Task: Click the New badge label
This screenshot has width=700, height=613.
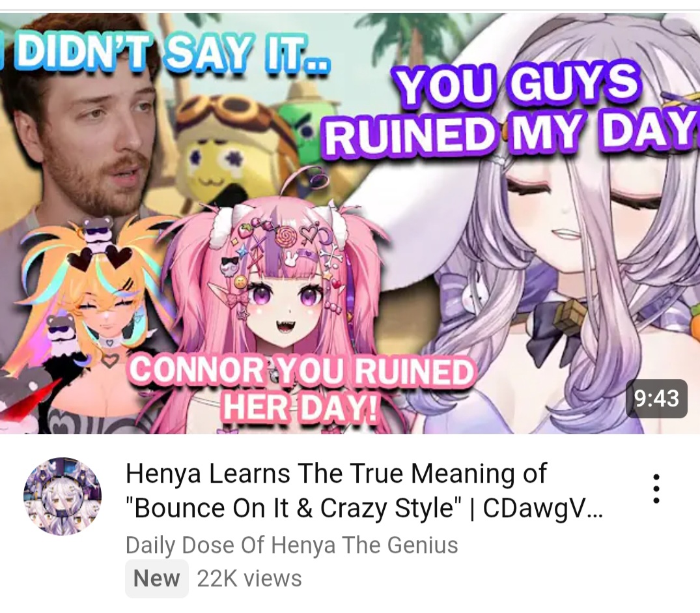Action: point(157,578)
